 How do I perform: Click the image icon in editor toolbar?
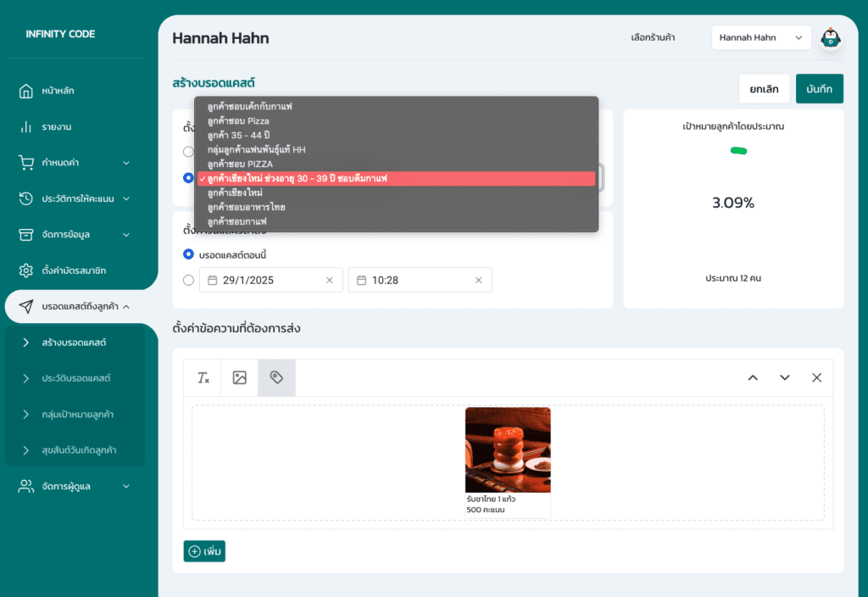pos(240,378)
